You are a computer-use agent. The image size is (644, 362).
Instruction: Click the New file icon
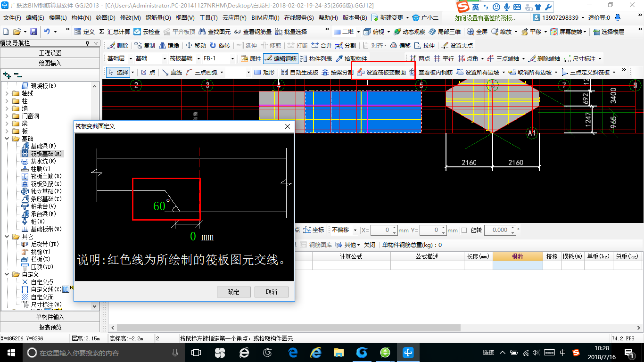click(x=6, y=32)
